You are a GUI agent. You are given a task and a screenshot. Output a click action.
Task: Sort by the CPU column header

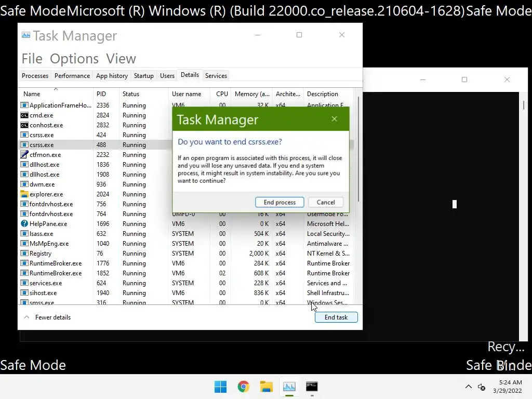221,94
